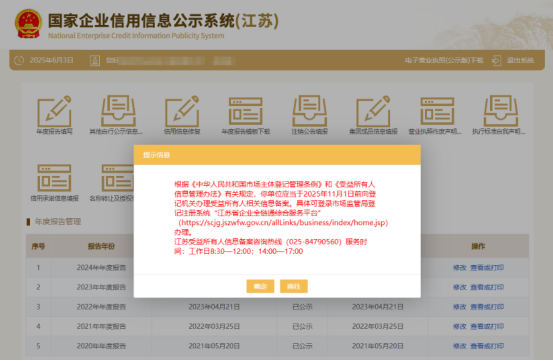The image size is (553, 361).
Task: Open the 名称转让及授权 icon
Action: (117, 178)
